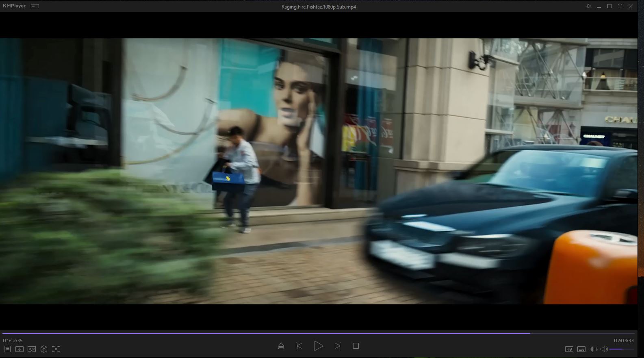The image size is (644, 358).
Task: Click the open file eject button
Action: click(x=281, y=346)
